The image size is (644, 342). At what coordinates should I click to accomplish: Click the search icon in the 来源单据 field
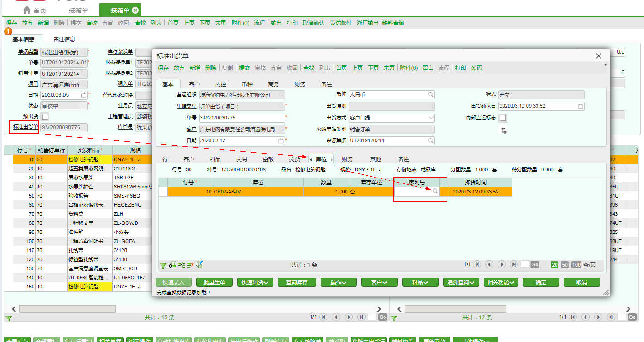[431, 140]
